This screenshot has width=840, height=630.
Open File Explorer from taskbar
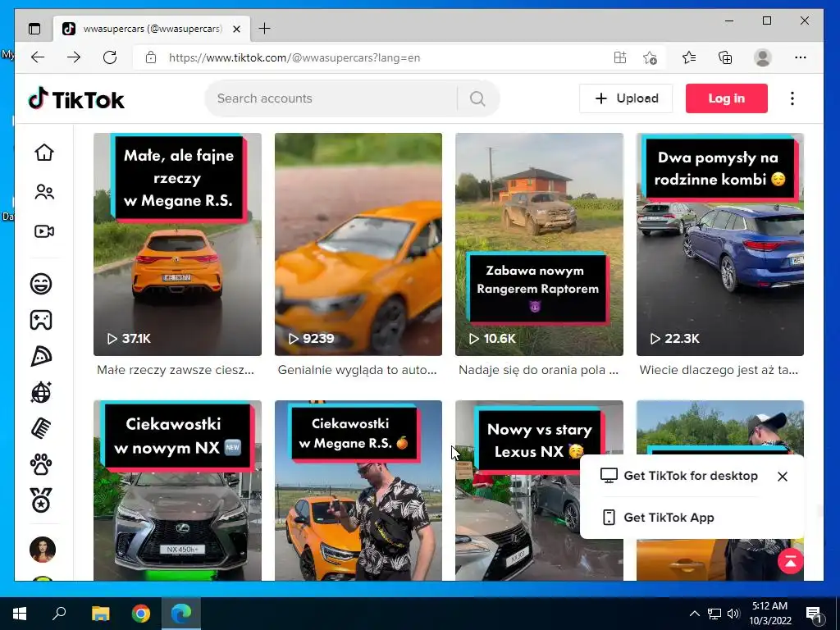pyautogui.click(x=100, y=614)
